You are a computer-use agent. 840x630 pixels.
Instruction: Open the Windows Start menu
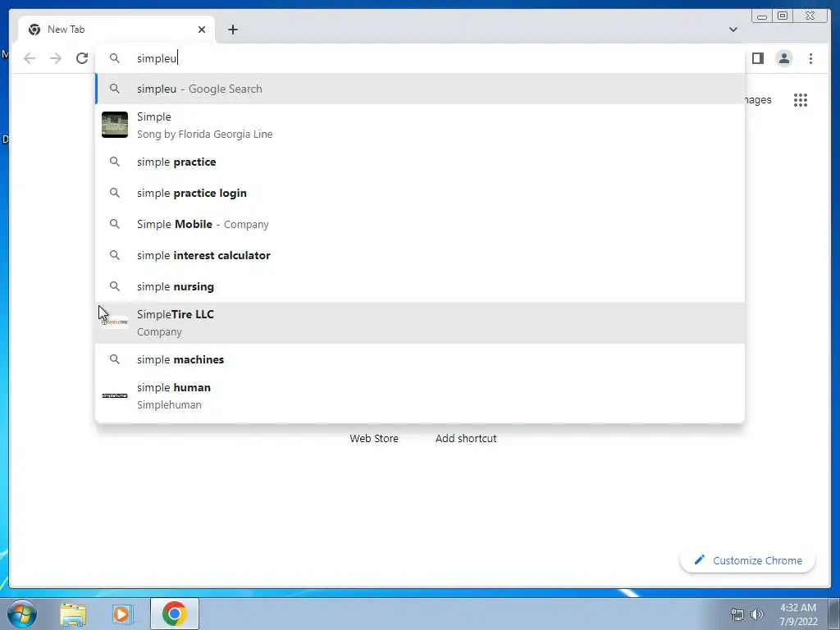[21, 614]
